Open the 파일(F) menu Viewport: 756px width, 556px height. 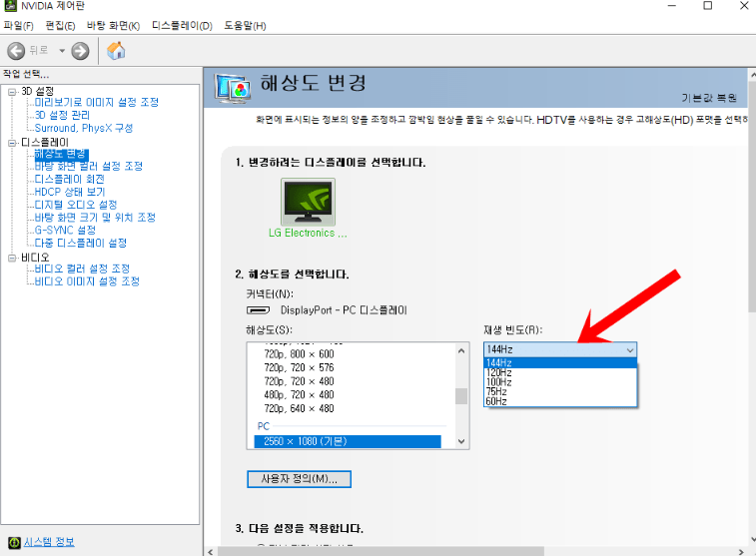[19, 26]
